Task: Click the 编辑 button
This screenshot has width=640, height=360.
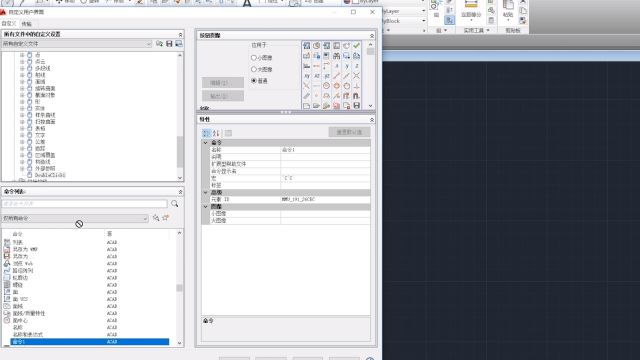Action: [x=223, y=83]
